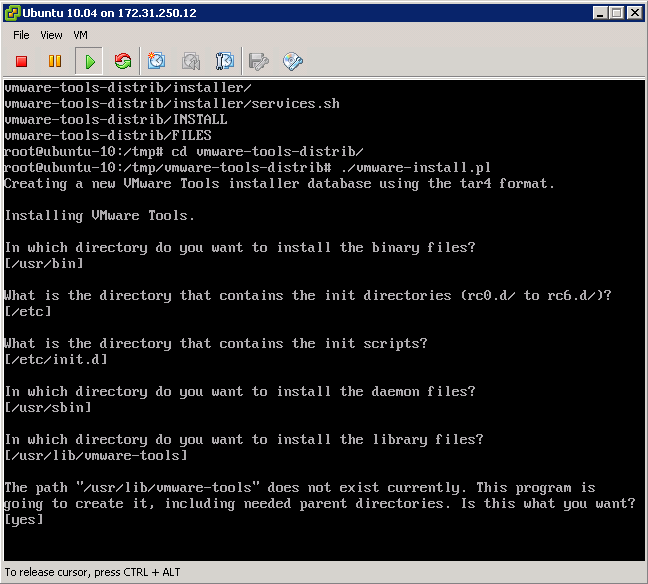Viewport: 648px width, 584px height.
Task: Click the "vmware-tools-distrib/INSTALL" output line
Action: (x=116, y=119)
